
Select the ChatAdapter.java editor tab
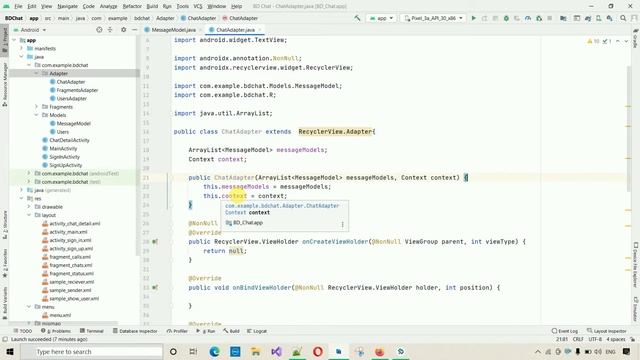pos(235,30)
